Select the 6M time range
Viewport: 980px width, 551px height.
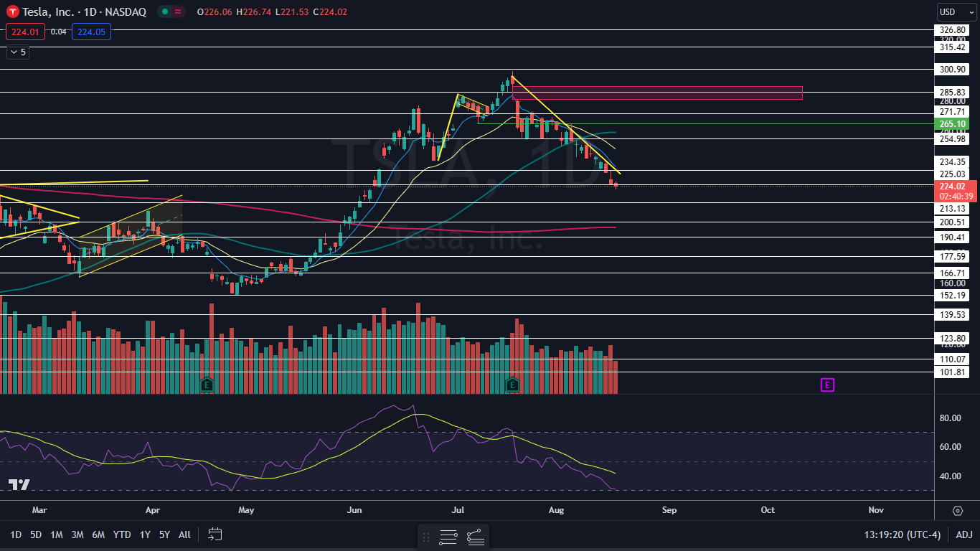(99, 534)
